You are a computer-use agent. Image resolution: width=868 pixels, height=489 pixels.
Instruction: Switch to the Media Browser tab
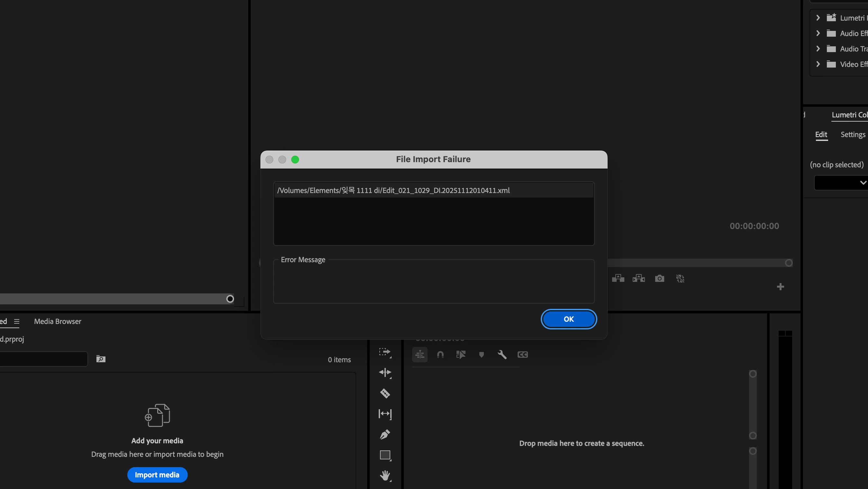point(58,321)
